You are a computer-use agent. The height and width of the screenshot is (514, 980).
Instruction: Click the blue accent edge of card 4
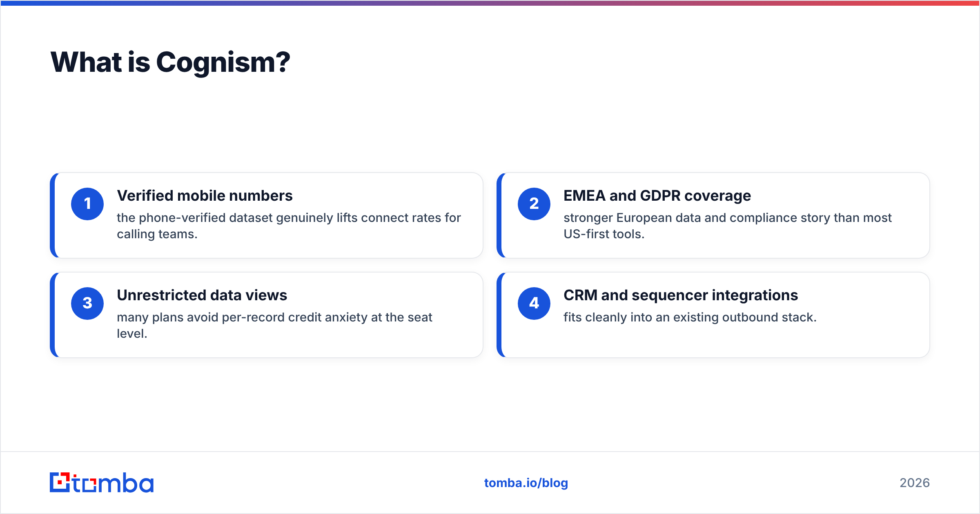tap(499, 315)
